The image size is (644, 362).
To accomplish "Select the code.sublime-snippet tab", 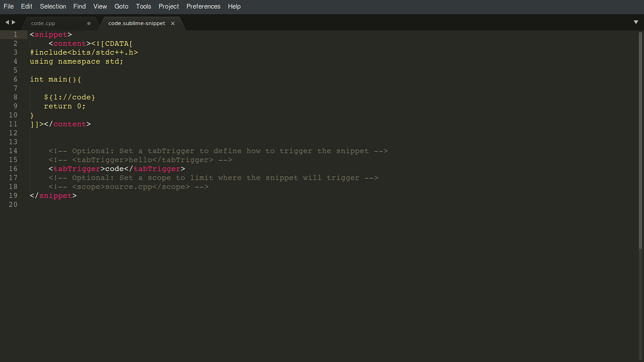I will click(137, 23).
